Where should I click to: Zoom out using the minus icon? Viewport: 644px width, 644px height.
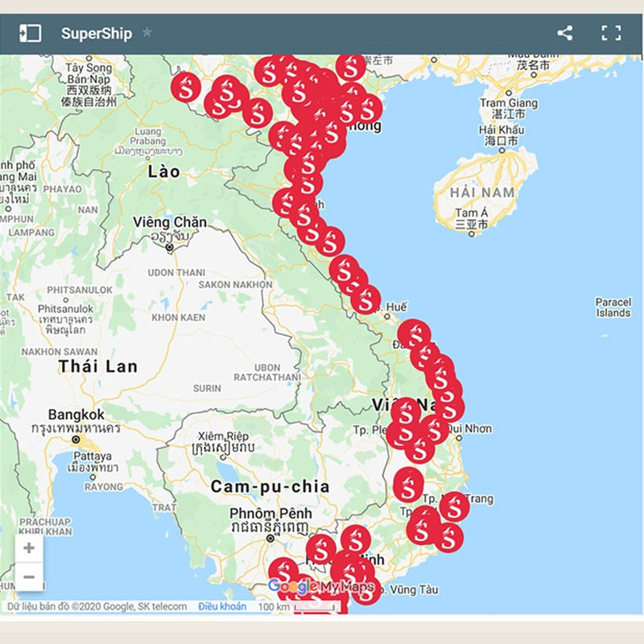coord(29,576)
